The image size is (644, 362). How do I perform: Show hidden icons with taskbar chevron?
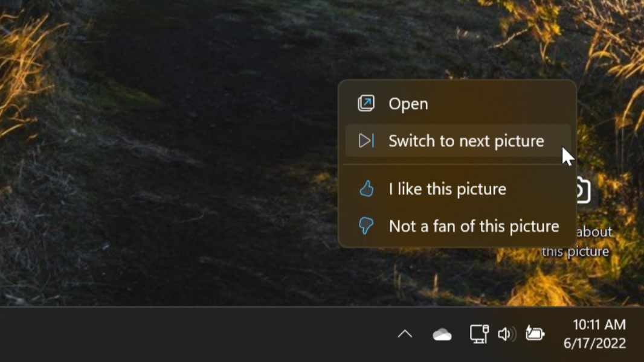coord(405,334)
